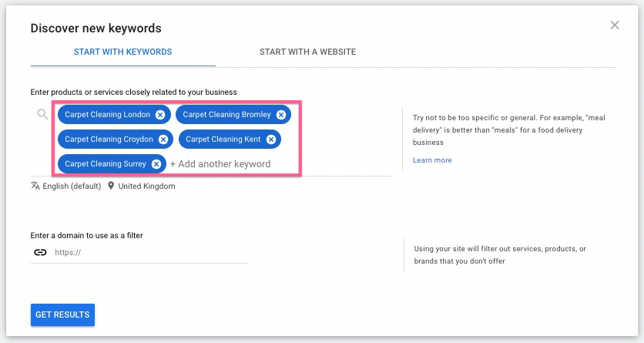Screen dimensions: 644x343
Task: Remove the Carpet Cleaning Bromley keyword chip
Action: coord(281,115)
